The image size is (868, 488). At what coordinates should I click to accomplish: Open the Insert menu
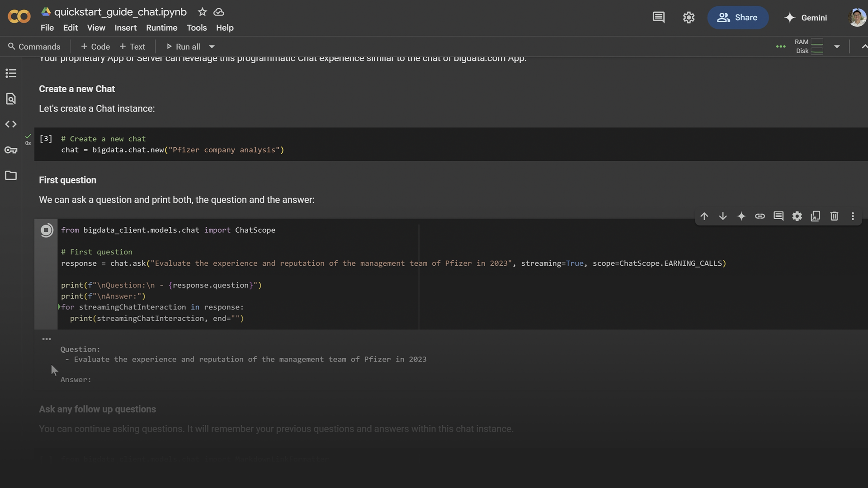tap(125, 28)
